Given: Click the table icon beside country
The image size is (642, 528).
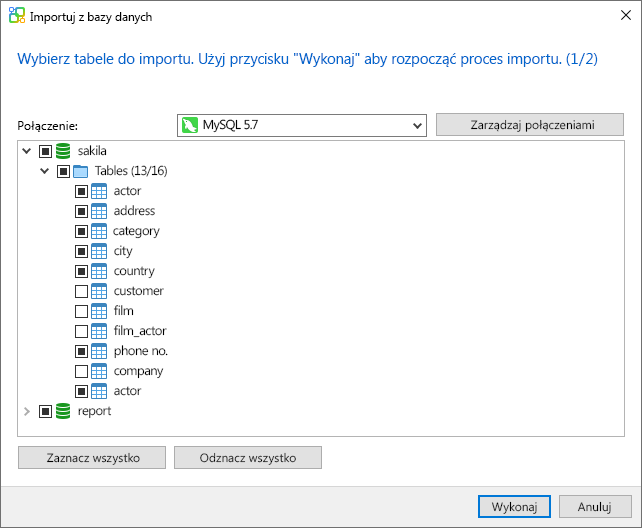Looking at the screenshot, I should pyautogui.click(x=99, y=271).
